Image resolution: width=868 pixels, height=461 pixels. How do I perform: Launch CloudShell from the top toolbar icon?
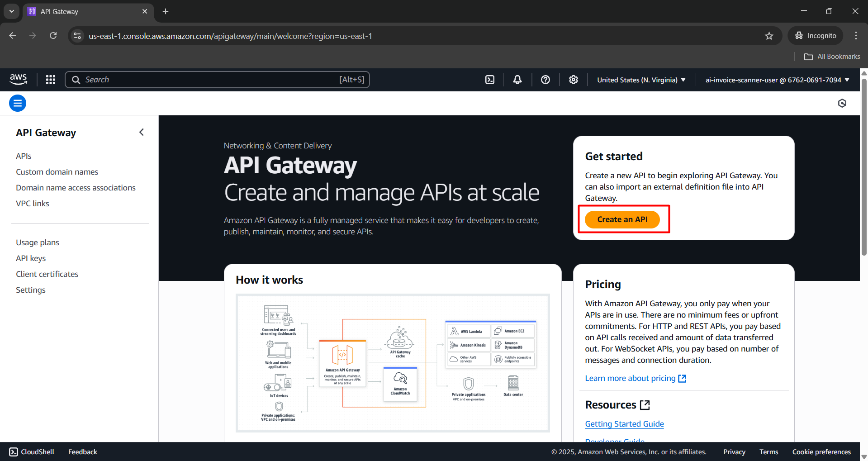[490, 79]
